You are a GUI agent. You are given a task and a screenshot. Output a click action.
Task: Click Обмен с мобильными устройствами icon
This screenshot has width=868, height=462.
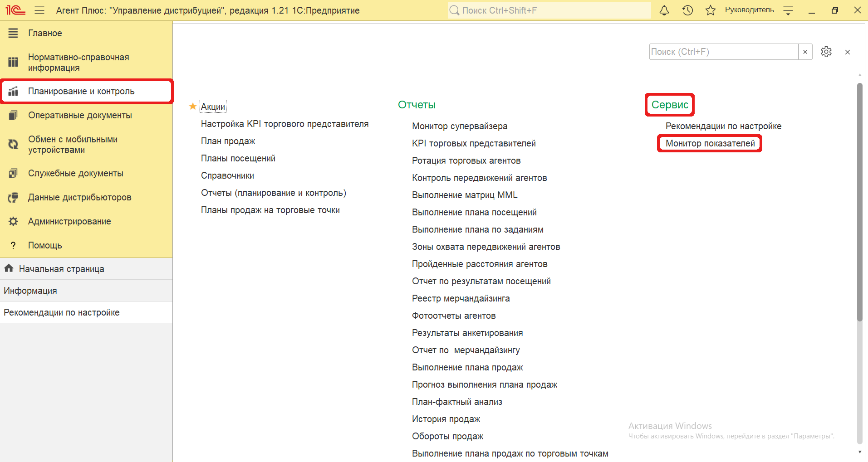[13, 144]
